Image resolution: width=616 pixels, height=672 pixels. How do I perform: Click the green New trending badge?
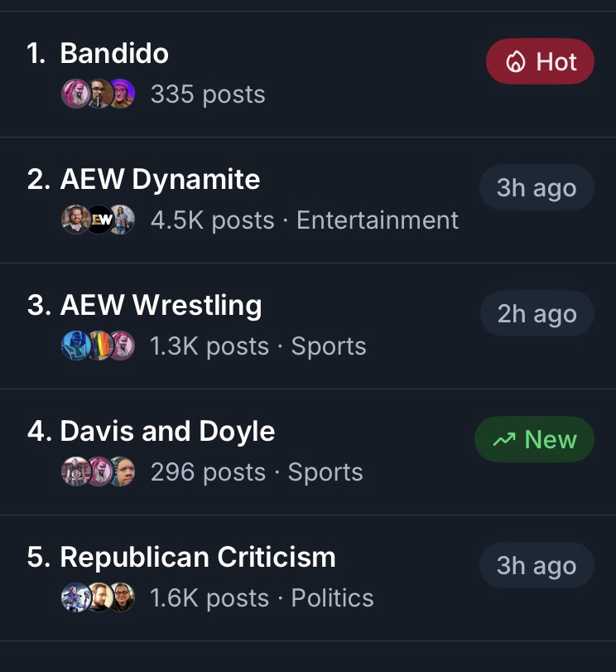(535, 440)
